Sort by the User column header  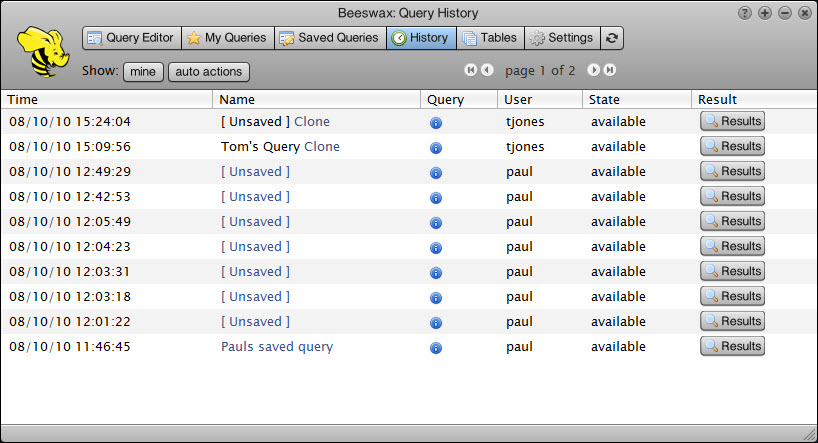pyautogui.click(x=518, y=99)
